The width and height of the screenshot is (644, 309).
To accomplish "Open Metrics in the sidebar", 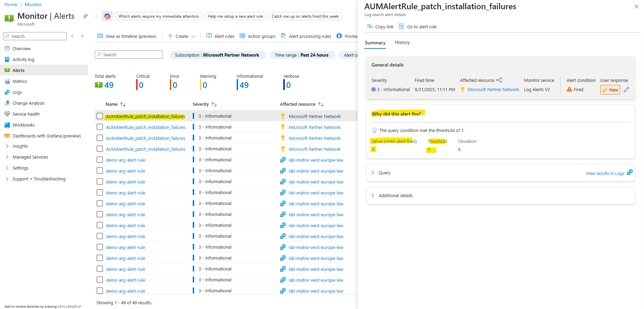I will (20, 81).
